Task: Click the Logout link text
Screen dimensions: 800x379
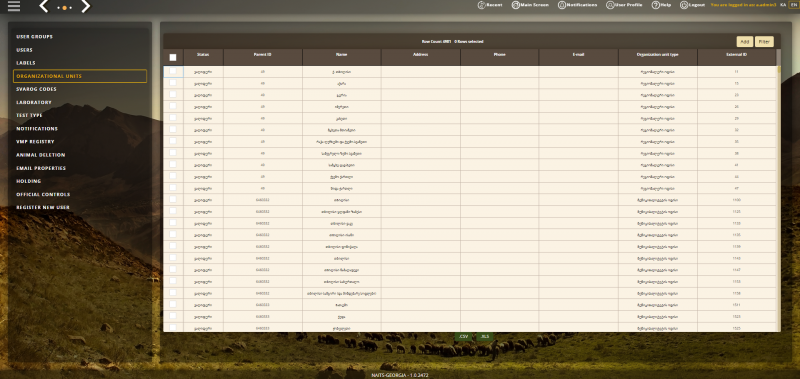Action: click(696, 5)
